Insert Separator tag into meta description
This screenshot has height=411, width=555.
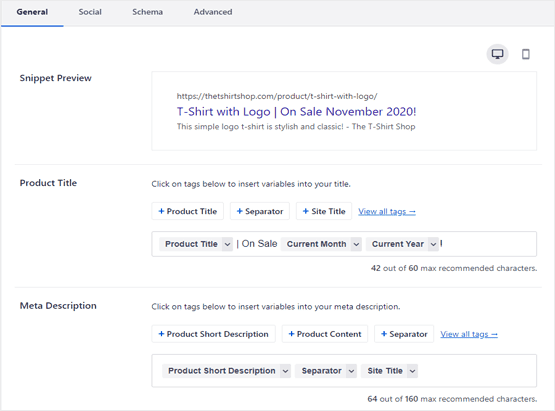pyautogui.click(x=404, y=334)
